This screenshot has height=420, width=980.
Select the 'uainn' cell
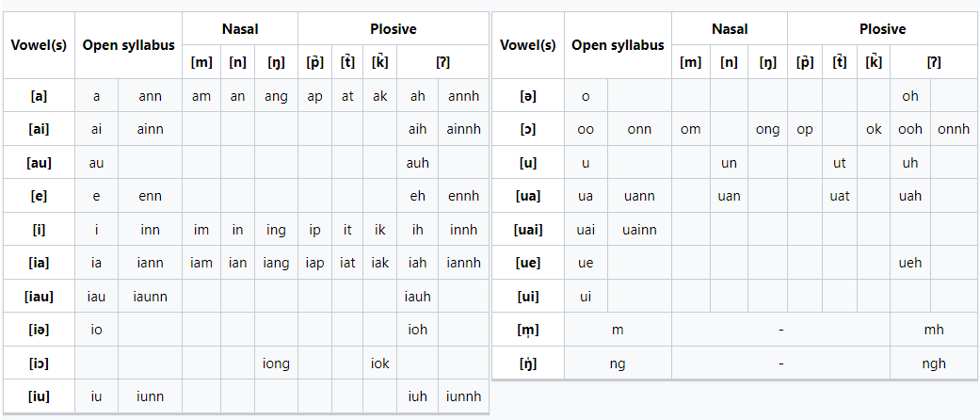coord(639,230)
